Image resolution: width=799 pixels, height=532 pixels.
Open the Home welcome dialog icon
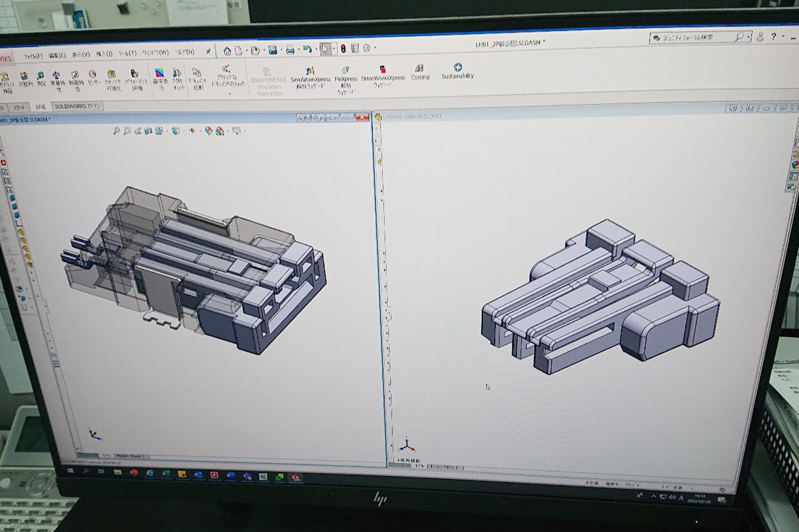point(227,51)
